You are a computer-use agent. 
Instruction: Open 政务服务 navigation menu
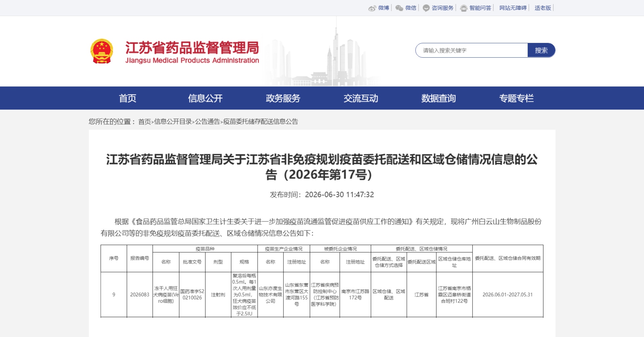[x=283, y=98]
